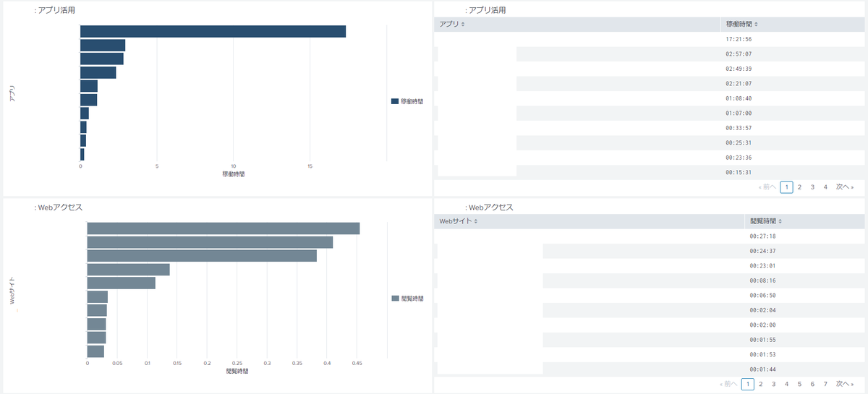Go to page 2 of Webアクセス table

pos(761,384)
